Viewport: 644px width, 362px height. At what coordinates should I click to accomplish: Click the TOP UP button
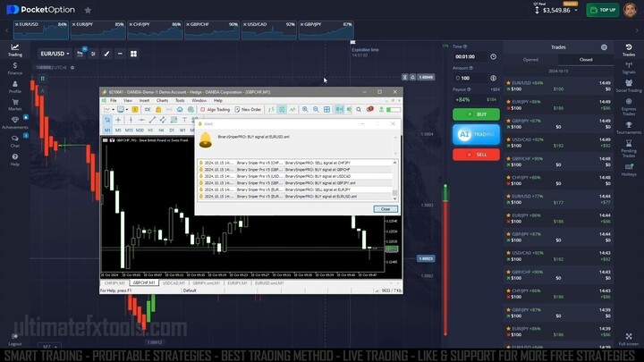[603, 10]
